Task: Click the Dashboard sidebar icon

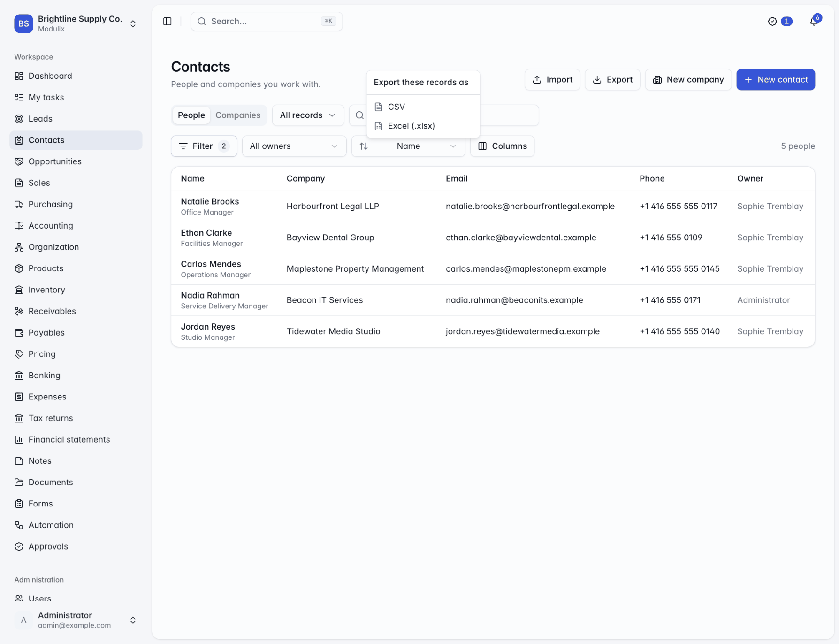Action: click(19, 76)
